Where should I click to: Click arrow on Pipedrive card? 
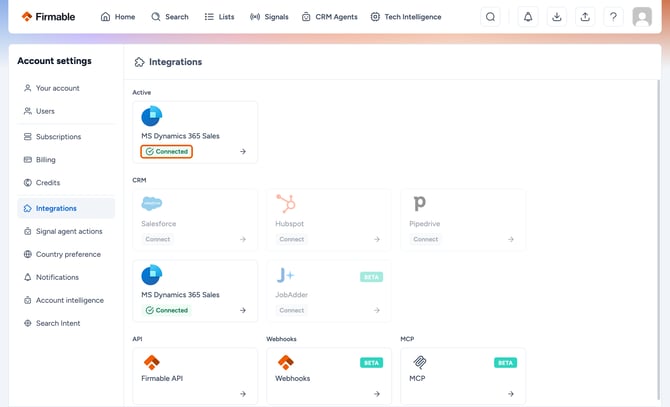coord(511,239)
